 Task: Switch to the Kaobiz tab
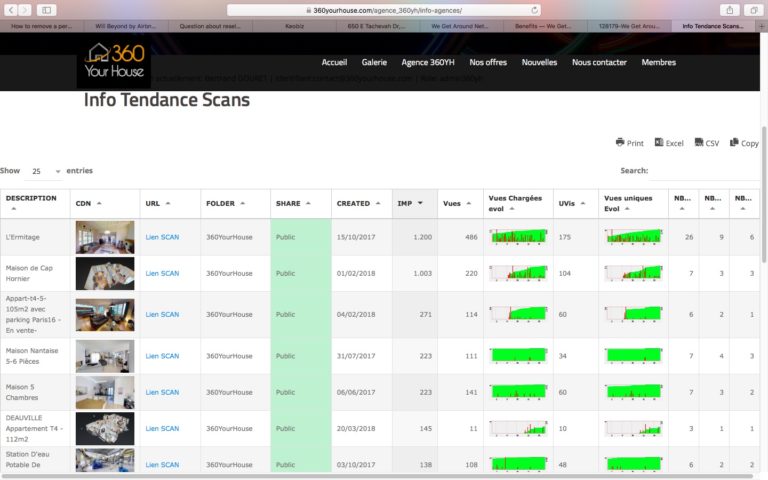pos(294,26)
